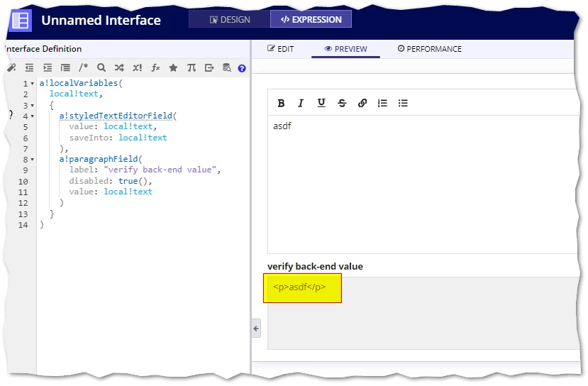Toggle comment with the /* icon

[x=83, y=67]
